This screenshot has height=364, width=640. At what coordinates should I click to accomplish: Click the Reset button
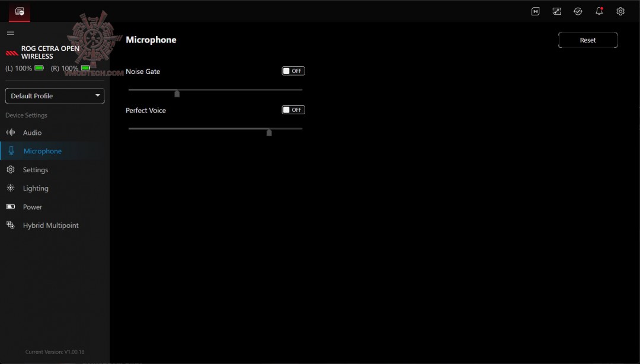click(588, 40)
